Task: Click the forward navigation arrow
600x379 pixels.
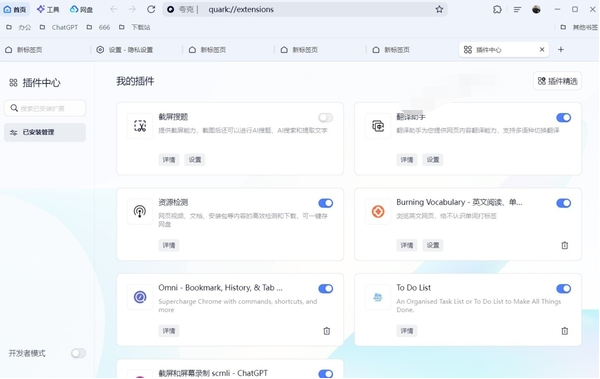Action: 132,9
